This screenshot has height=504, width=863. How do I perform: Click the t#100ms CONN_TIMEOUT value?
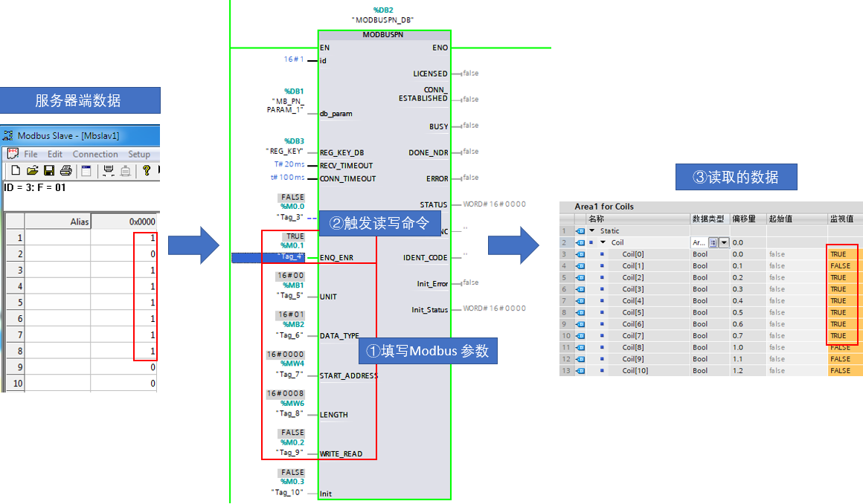coord(287,177)
